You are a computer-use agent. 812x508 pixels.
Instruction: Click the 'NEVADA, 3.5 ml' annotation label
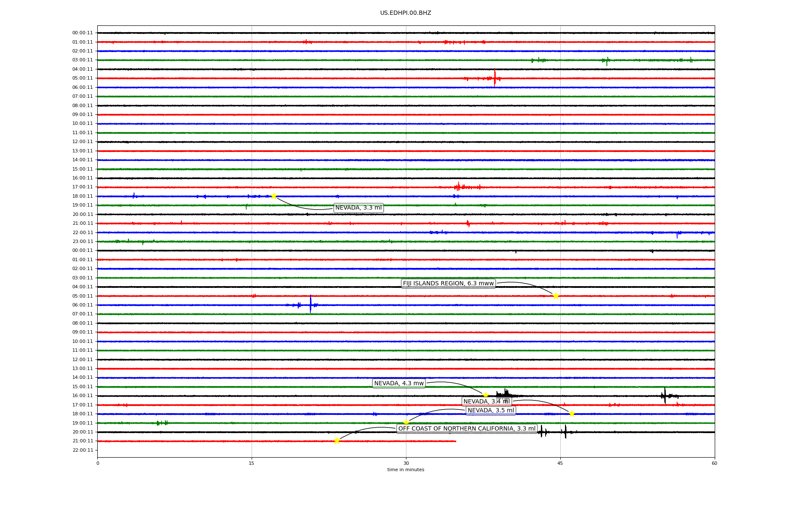coord(491,411)
